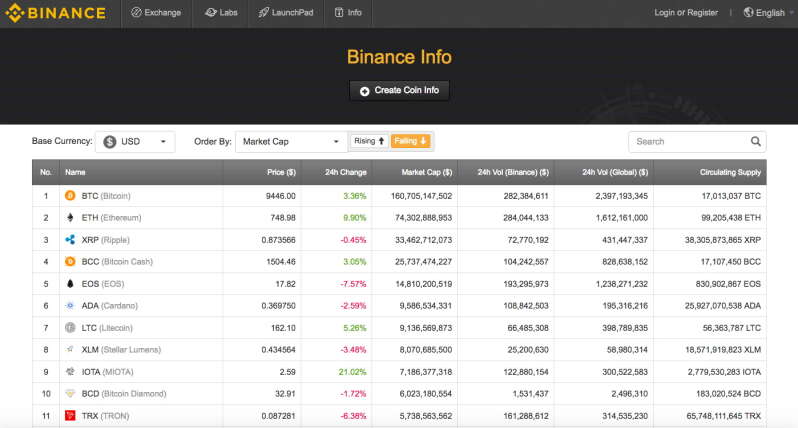
Task: Select the Rising sort toggle
Action: (369, 141)
